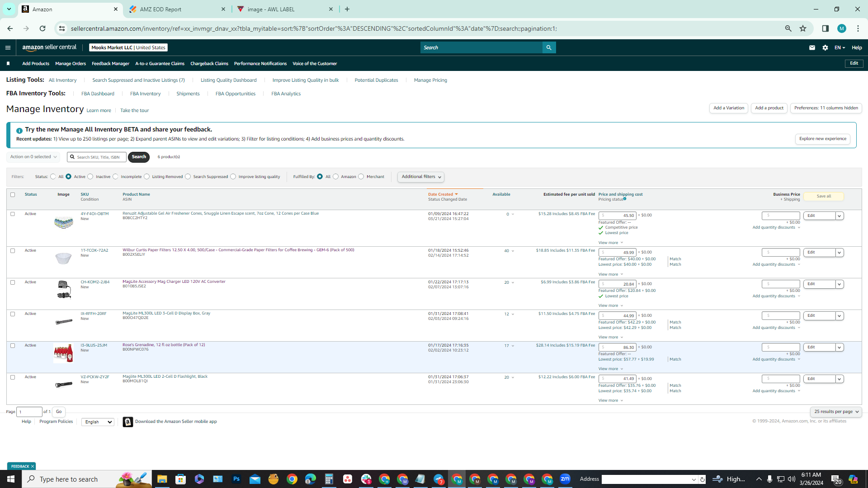Open the Windows Start menu
This screenshot has width=868, height=488.
(x=11, y=479)
